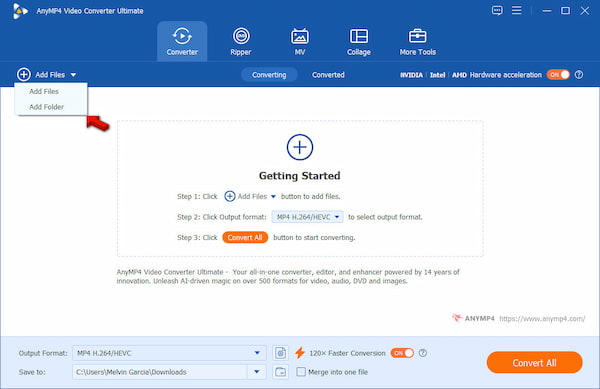
Task: Open the hamburger menu in title bar
Action: tap(517, 10)
